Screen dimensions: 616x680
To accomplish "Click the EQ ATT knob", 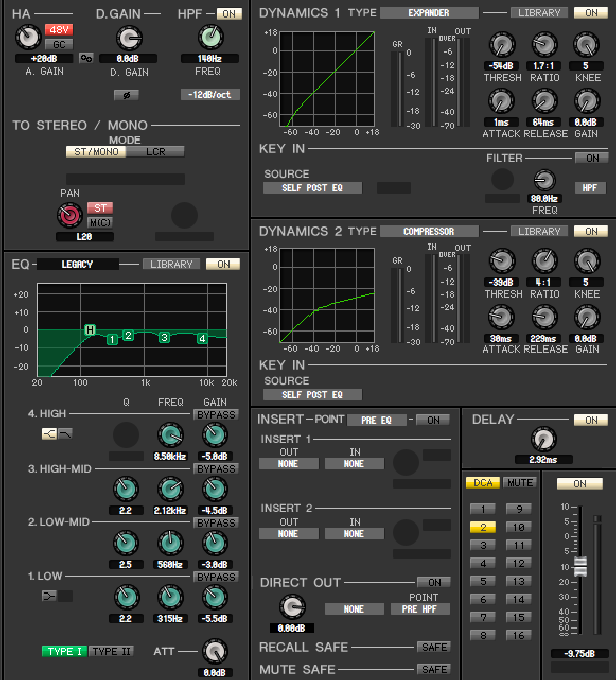I will (x=215, y=652).
